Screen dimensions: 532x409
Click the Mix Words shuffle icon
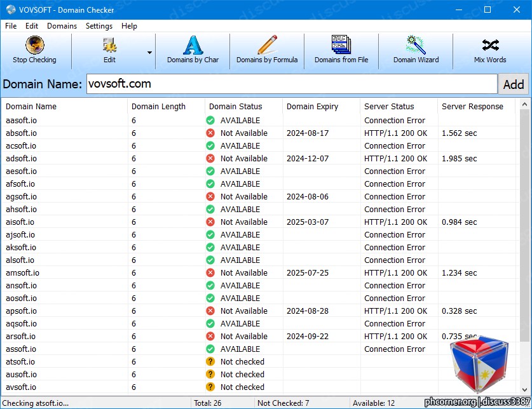click(490, 44)
